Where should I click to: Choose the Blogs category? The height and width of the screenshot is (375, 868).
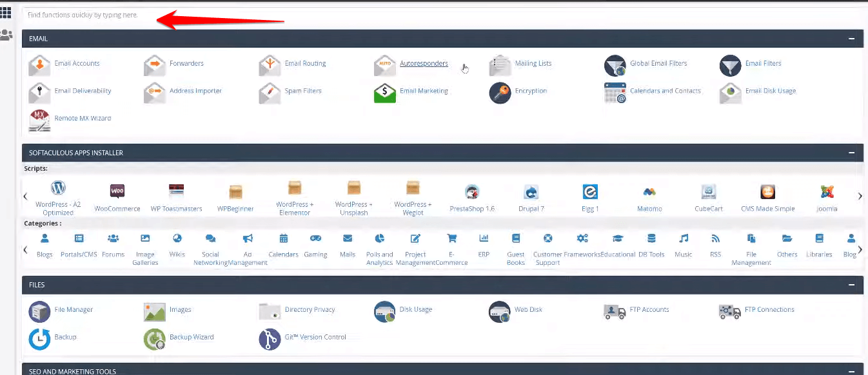coord(44,238)
